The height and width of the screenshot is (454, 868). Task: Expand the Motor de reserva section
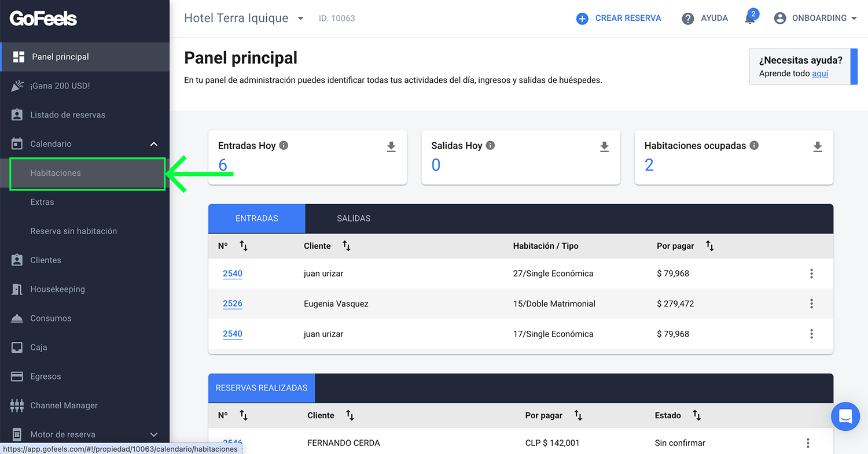[x=153, y=434]
